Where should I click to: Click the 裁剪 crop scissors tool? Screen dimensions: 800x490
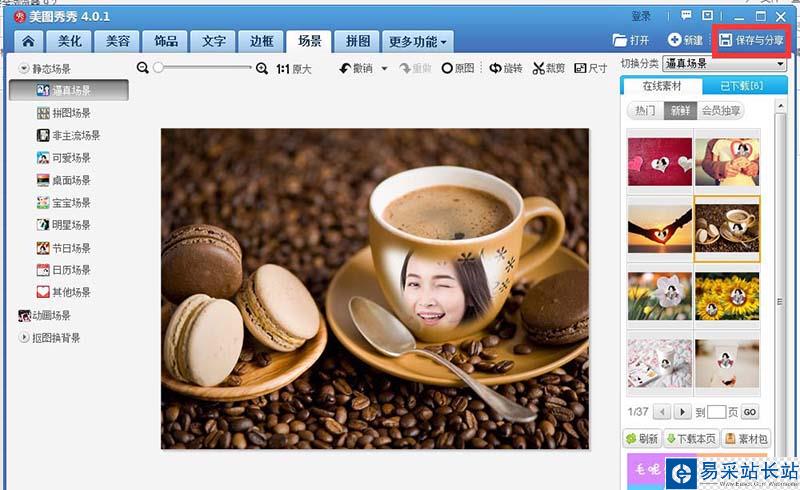548,68
